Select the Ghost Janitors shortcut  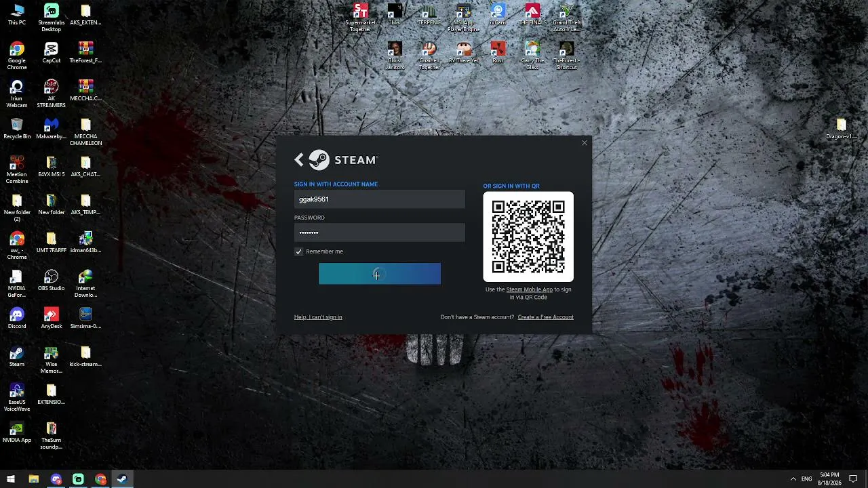click(x=395, y=56)
